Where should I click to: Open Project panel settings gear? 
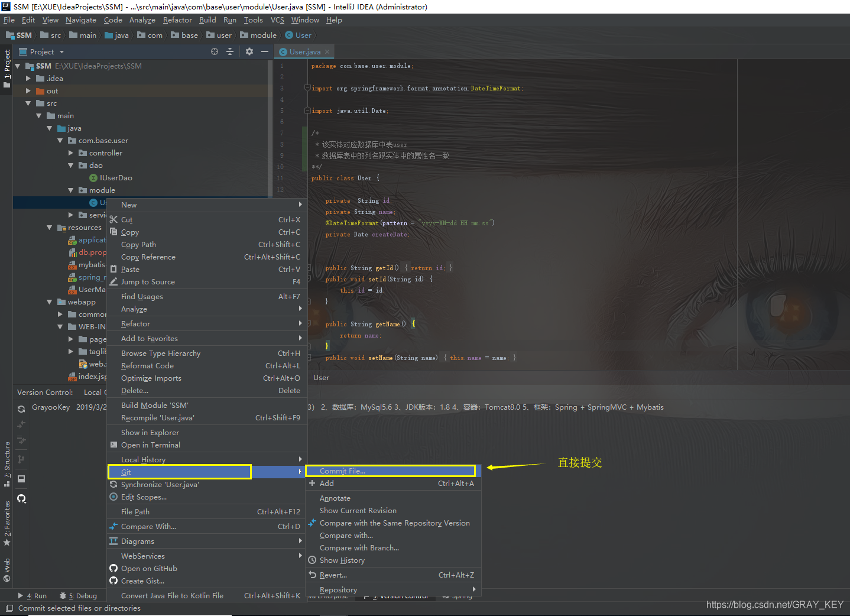point(249,51)
